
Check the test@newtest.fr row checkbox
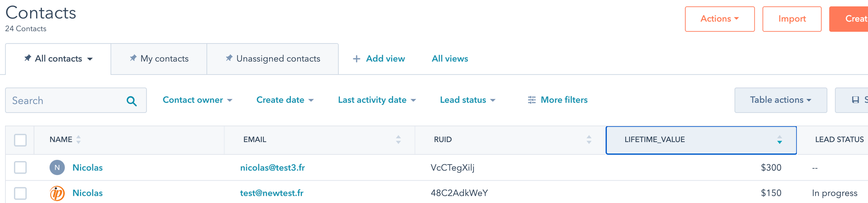pos(20,193)
